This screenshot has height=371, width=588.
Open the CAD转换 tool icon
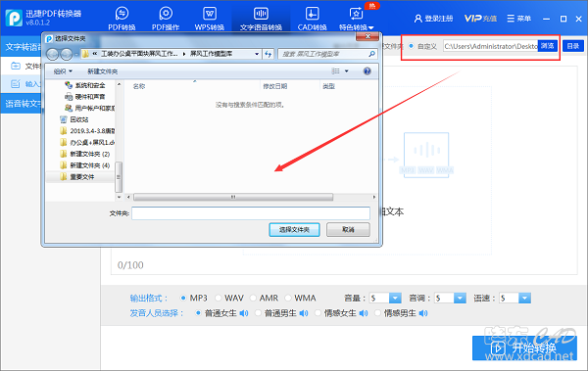click(x=312, y=14)
